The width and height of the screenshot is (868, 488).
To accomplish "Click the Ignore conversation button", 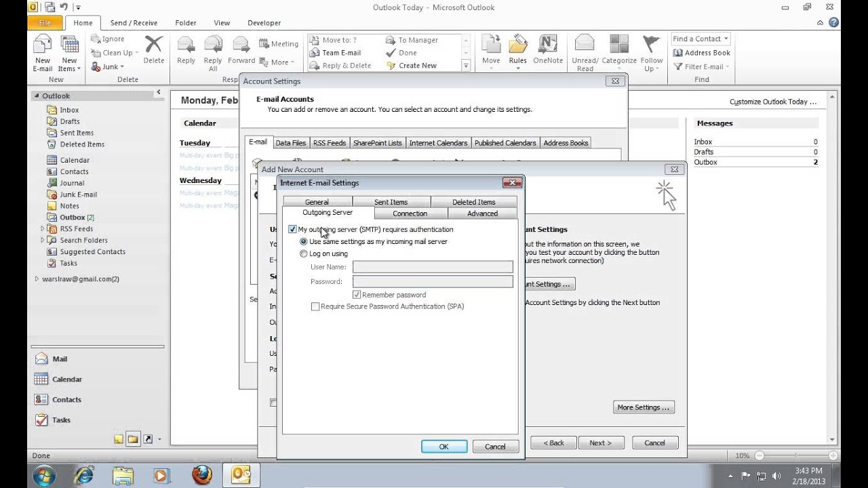I will tap(108, 39).
